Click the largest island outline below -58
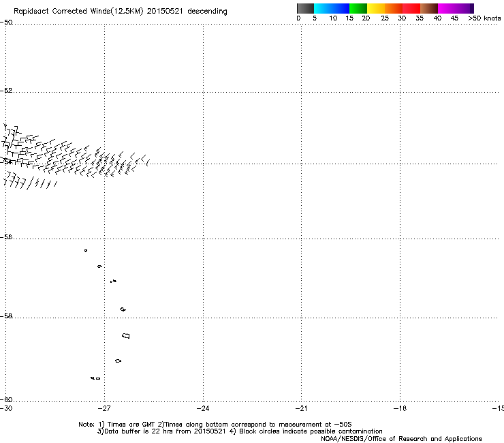The image size is (504, 443). (x=126, y=335)
